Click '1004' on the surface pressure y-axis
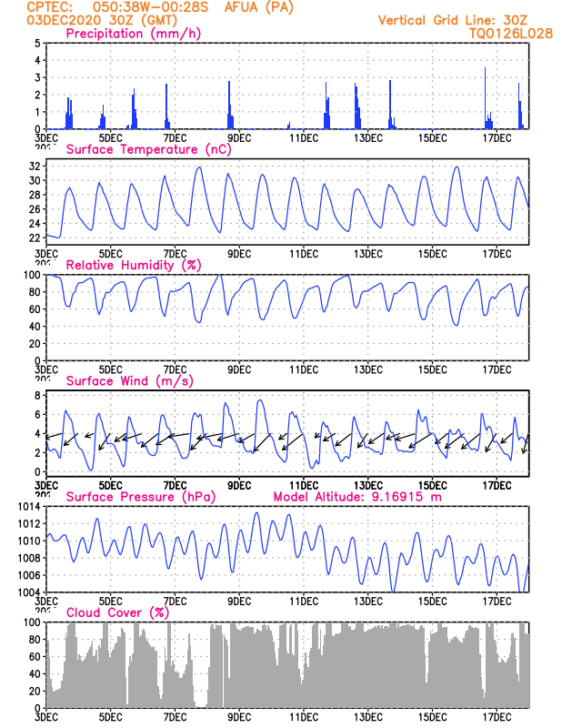 [x=30, y=592]
